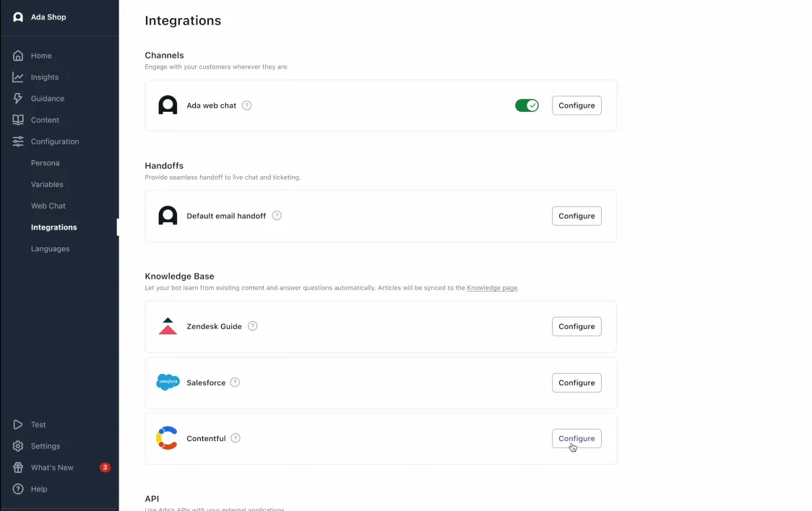Click the What's New gift icon
The height and width of the screenshot is (511, 812).
tap(18, 468)
